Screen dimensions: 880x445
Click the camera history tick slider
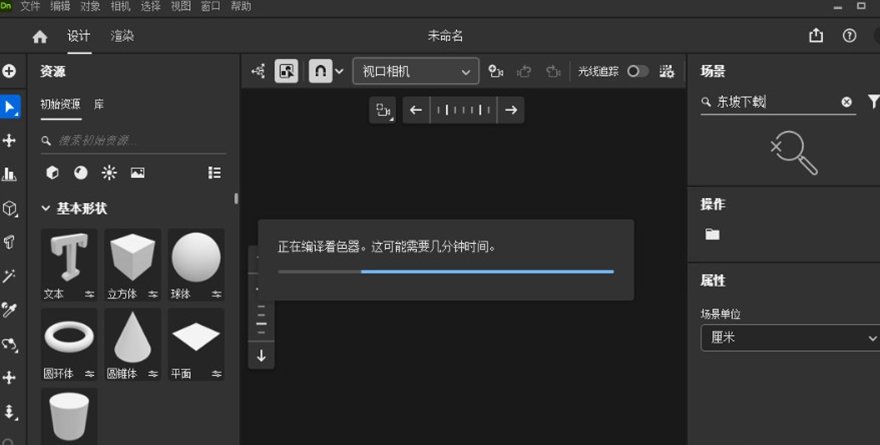(x=464, y=110)
